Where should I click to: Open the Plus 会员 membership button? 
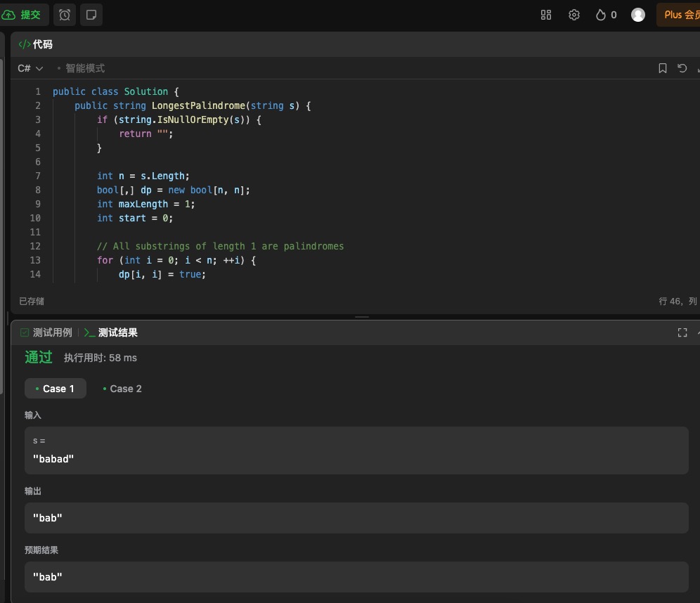(x=679, y=15)
